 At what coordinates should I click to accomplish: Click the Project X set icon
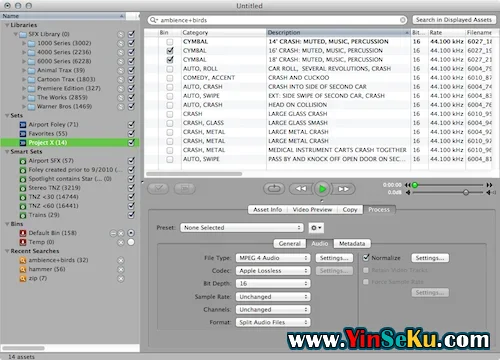point(23,143)
